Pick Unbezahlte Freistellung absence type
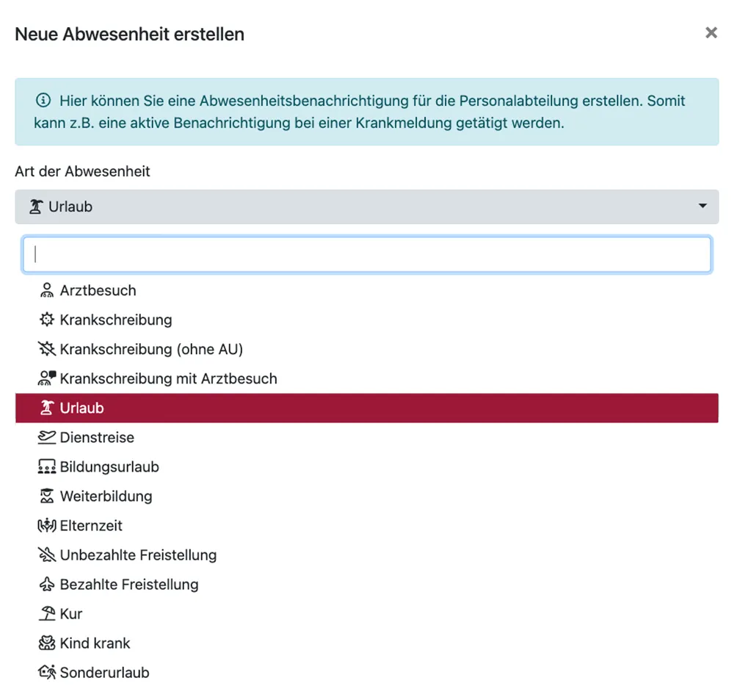 pos(138,555)
